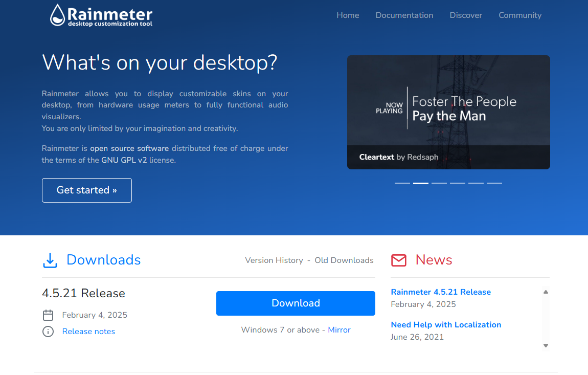Viewport: 588px width, 375px height.
Task: Click the info icon beside Release notes
Action: (x=48, y=332)
